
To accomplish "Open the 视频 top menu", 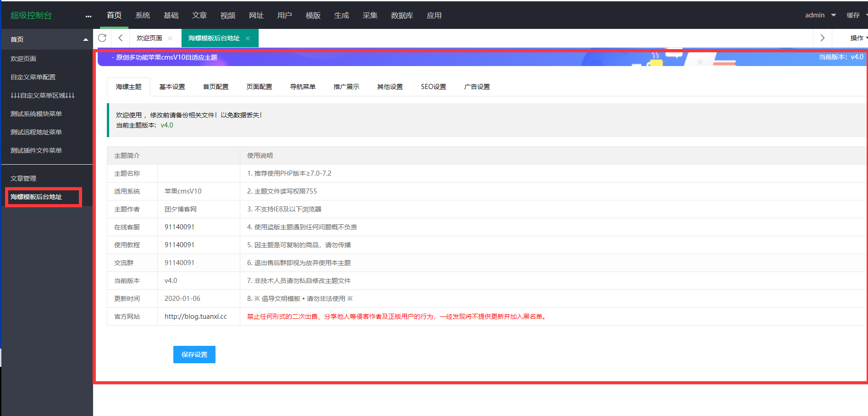I will pyautogui.click(x=228, y=15).
